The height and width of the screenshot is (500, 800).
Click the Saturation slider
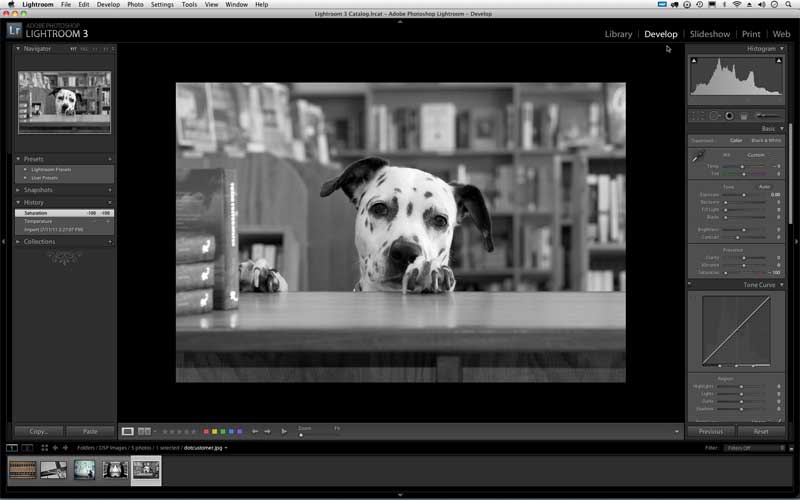(745, 272)
